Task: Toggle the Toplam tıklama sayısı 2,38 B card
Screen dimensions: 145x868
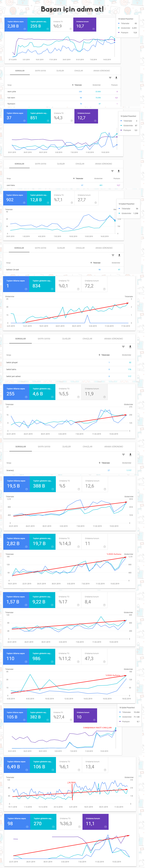Action: pos(16,25)
